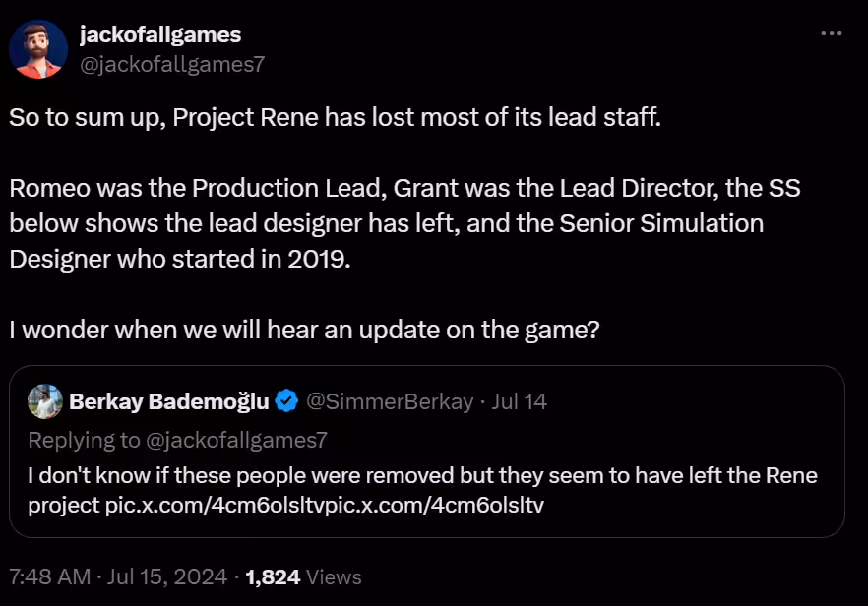Open the @jackofallgames7 handle under the name
Image resolution: width=868 pixels, height=606 pixels.
pyautogui.click(x=172, y=64)
